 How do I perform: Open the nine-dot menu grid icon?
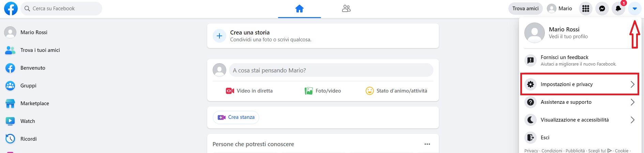(586, 9)
